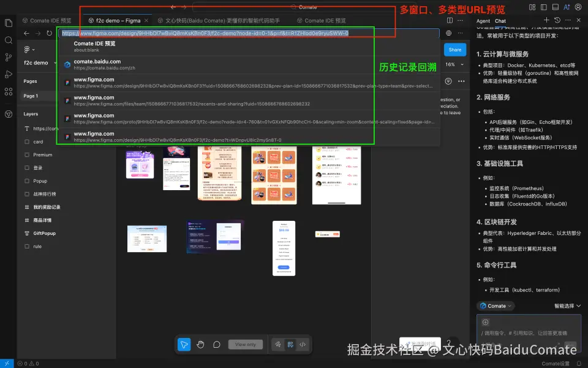The width and height of the screenshot is (588, 368).
Task: Click the Figma Share button
Action: pos(455,50)
